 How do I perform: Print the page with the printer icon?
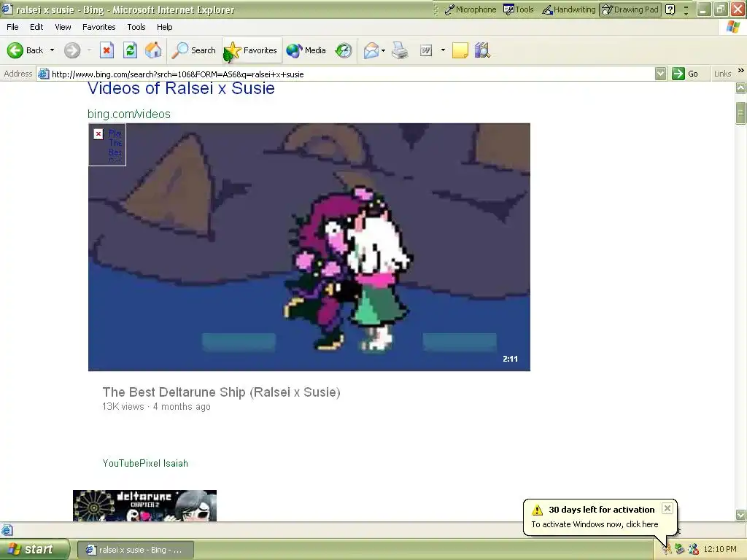pos(400,50)
